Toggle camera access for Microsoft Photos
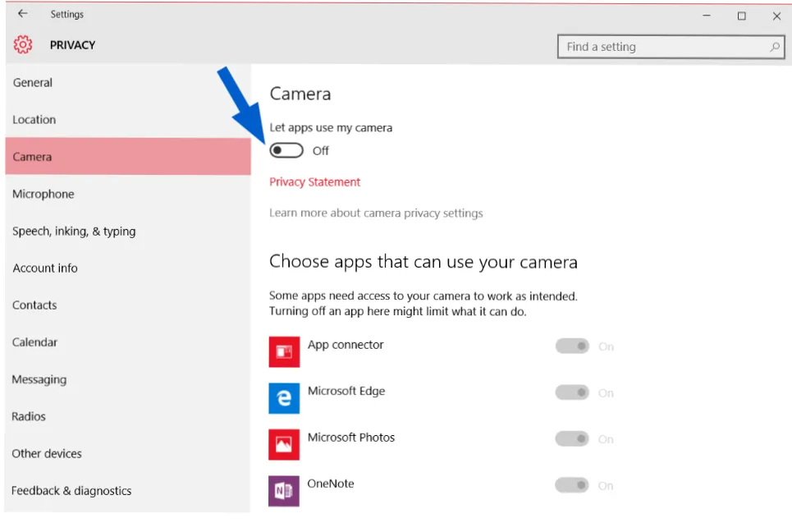This screenshot has width=792, height=532. click(x=572, y=439)
